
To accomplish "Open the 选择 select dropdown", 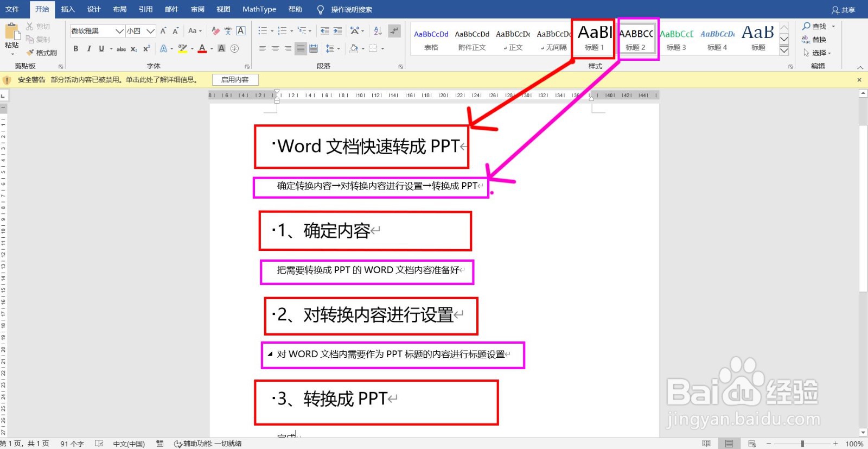I will click(x=816, y=53).
